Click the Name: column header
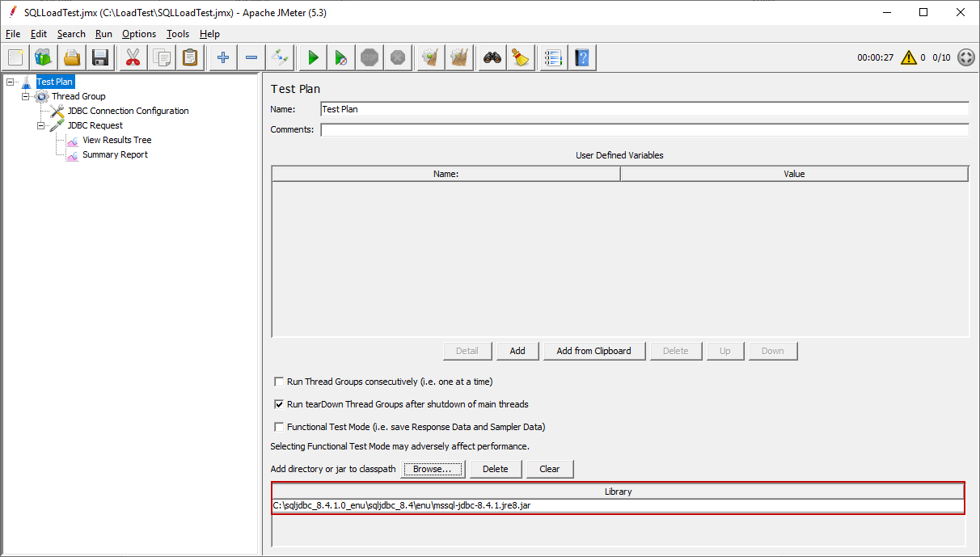Image resolution: width=980 pixels, height=557 pixels. click(446, 174)
